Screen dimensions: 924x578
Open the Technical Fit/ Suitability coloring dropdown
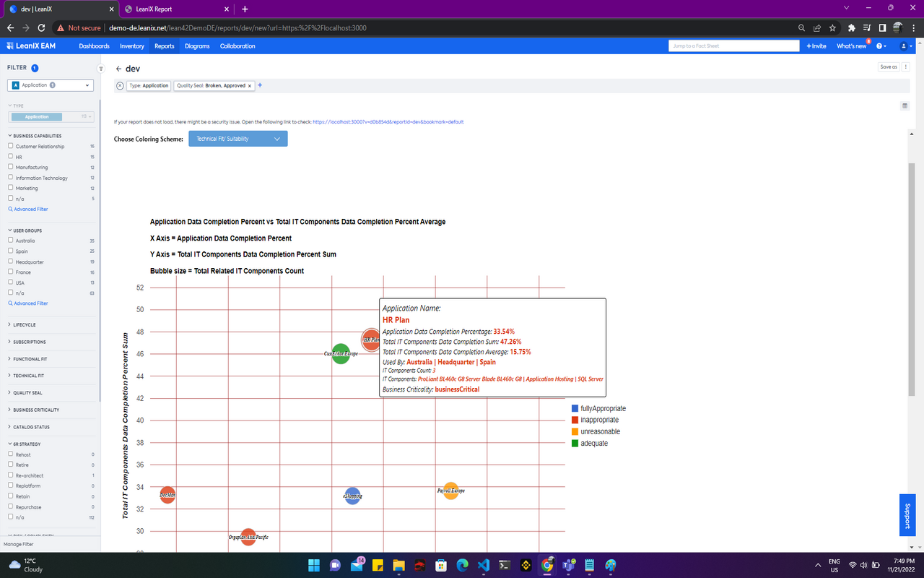(238, 139)
